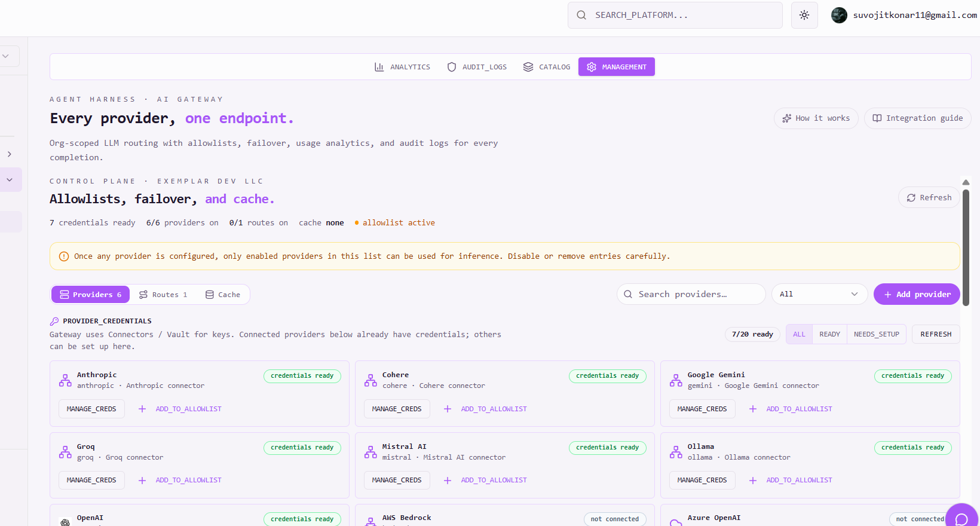This screenshot has width=980, height=526.
Task: Switch to the Routes 1 tab
Action: click(163, 295)
